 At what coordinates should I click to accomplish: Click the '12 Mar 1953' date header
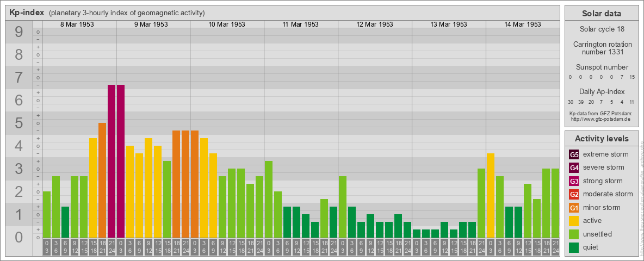375,24
